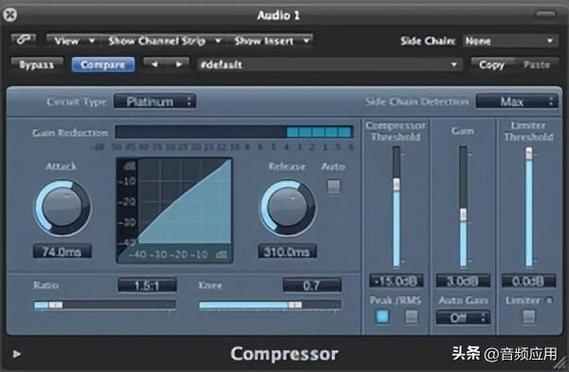The height and width of the screenshot is (372, 569).
Task: Click the 3.0dB gain value field
Action: click(x=463, y=281)
